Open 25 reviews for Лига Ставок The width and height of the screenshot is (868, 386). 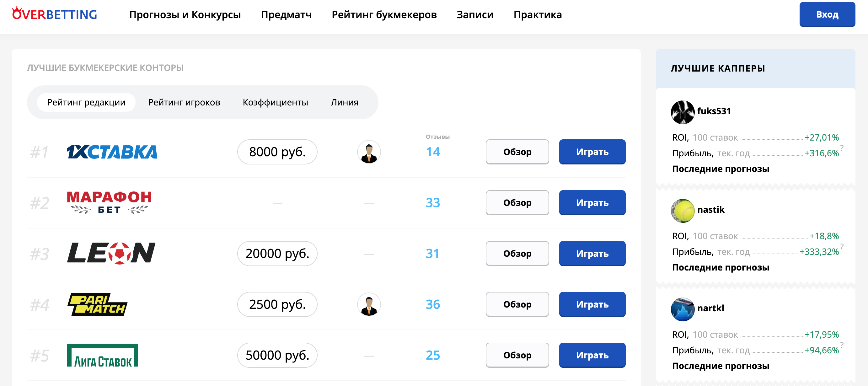(433, 355)
